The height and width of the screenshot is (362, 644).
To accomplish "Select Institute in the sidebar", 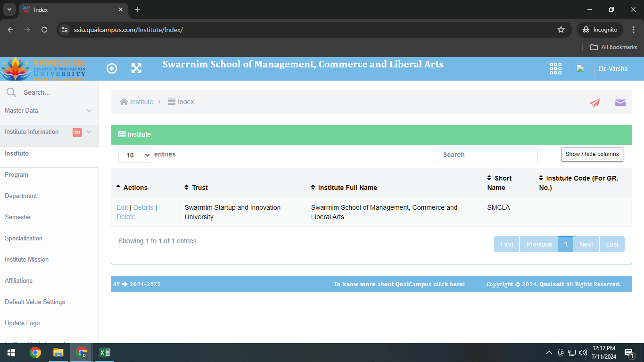I will tap(17, 153).
